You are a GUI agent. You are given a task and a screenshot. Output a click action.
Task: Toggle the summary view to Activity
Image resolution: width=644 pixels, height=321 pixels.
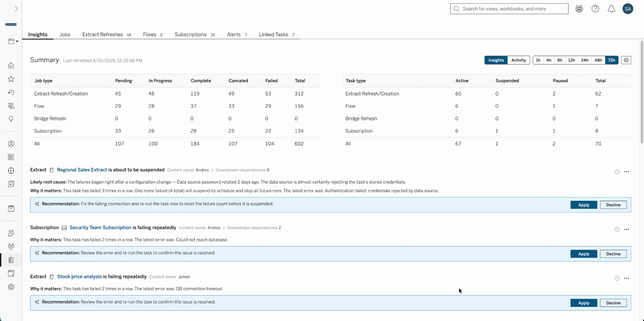[519, 60]
